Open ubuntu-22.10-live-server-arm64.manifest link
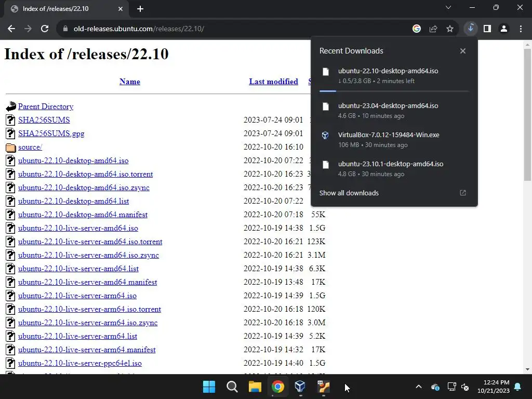This screenshot has height=399, width=532. click(x=87, y=350)
